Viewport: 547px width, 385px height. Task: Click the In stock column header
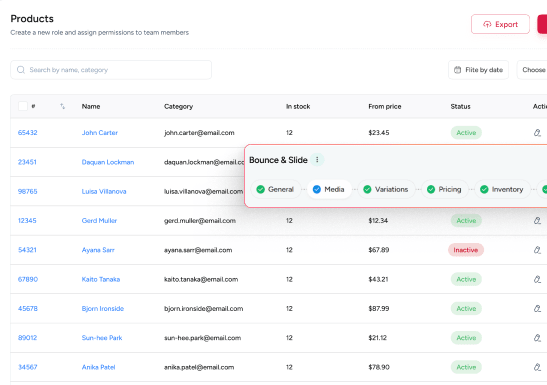click(x=298, y=106)
